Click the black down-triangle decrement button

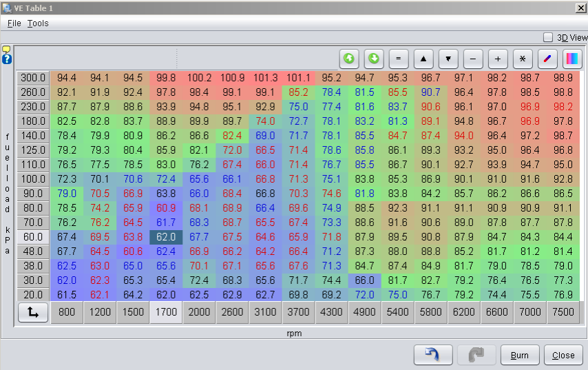coord(448,59)
